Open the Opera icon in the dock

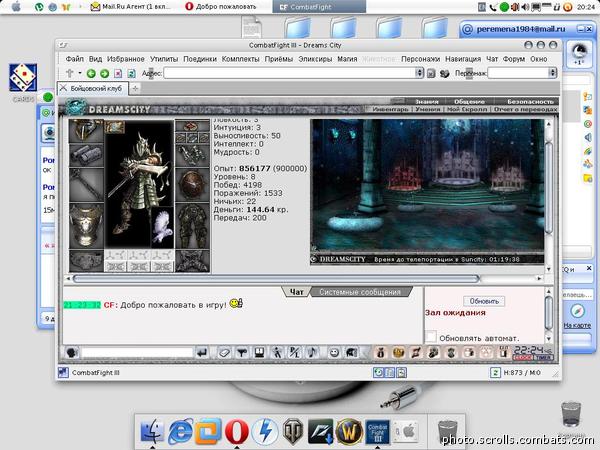[x=237, y=432]
